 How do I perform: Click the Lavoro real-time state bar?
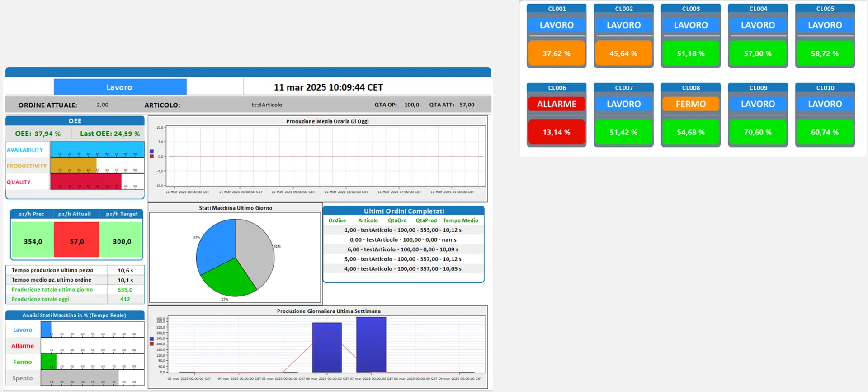[92, 330]
